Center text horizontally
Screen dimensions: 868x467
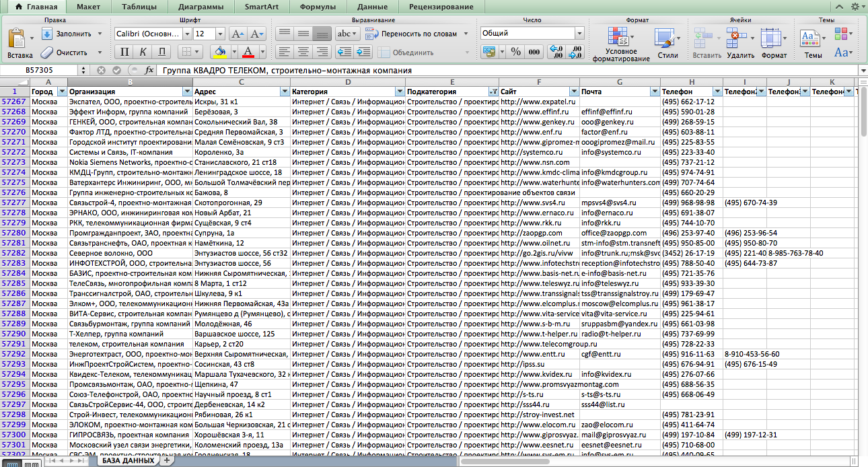pos(303,52)
